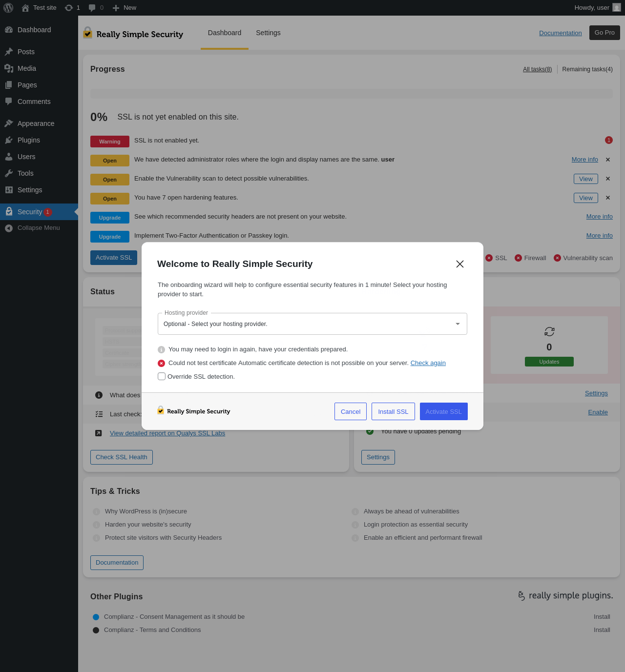Viewport: 625px width, 672px height.
Task: Click the Install SSL button
Action: point(393,411)
